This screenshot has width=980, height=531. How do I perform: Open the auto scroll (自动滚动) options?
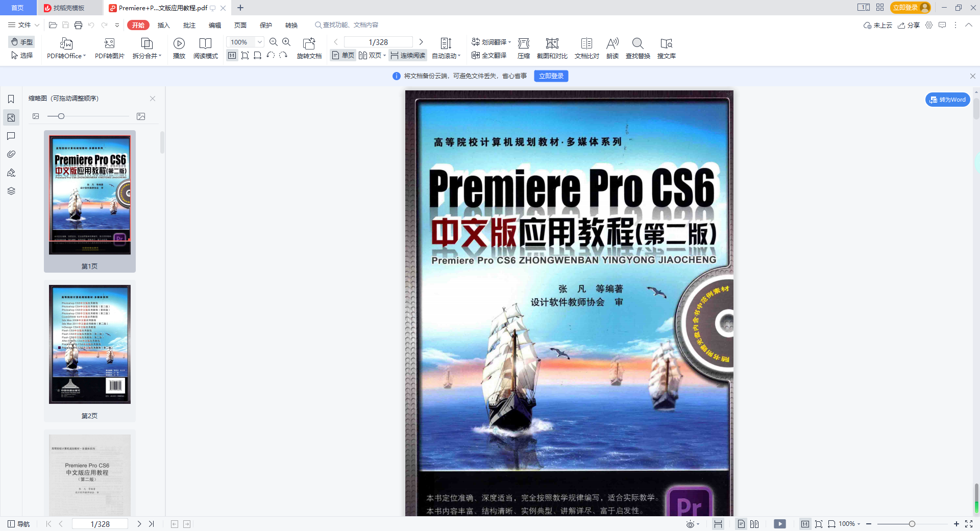(446, 49)
